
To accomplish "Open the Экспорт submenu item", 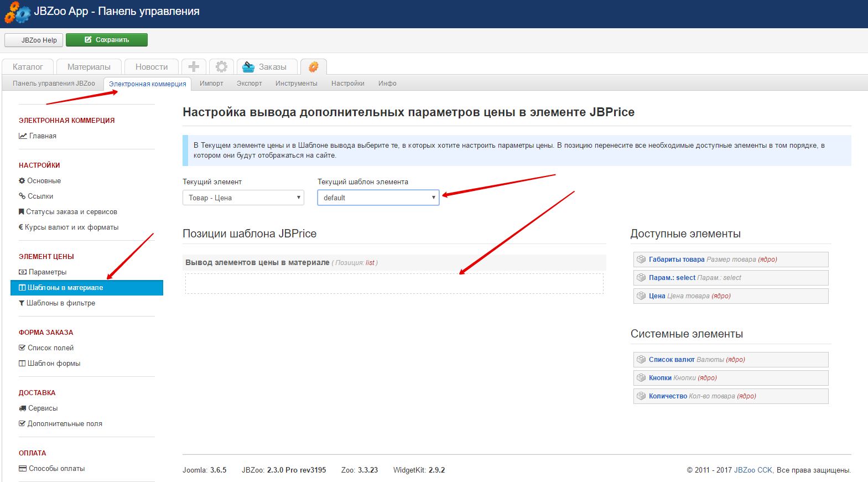I will (x=250, y=84).
